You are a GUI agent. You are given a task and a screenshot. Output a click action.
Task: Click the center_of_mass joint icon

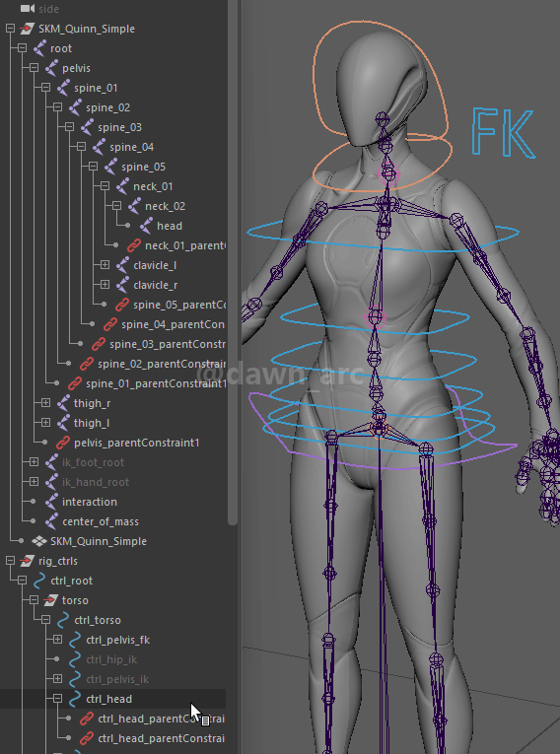[51, 521]
